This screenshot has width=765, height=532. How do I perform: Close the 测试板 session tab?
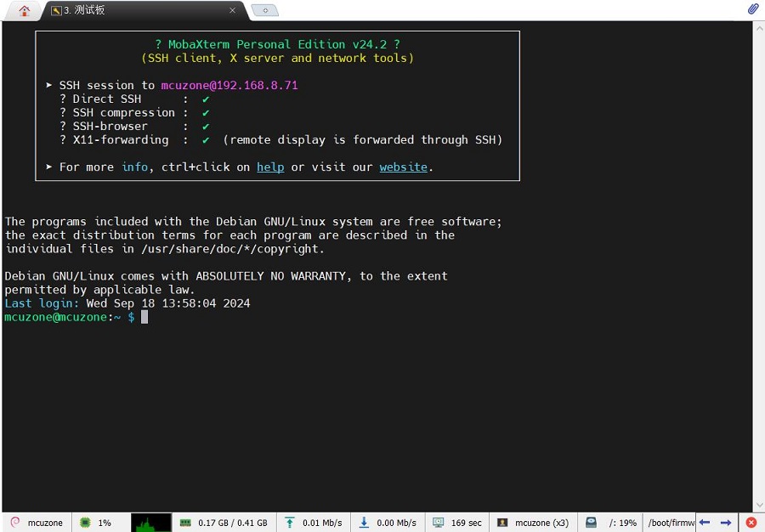point(232,10)
